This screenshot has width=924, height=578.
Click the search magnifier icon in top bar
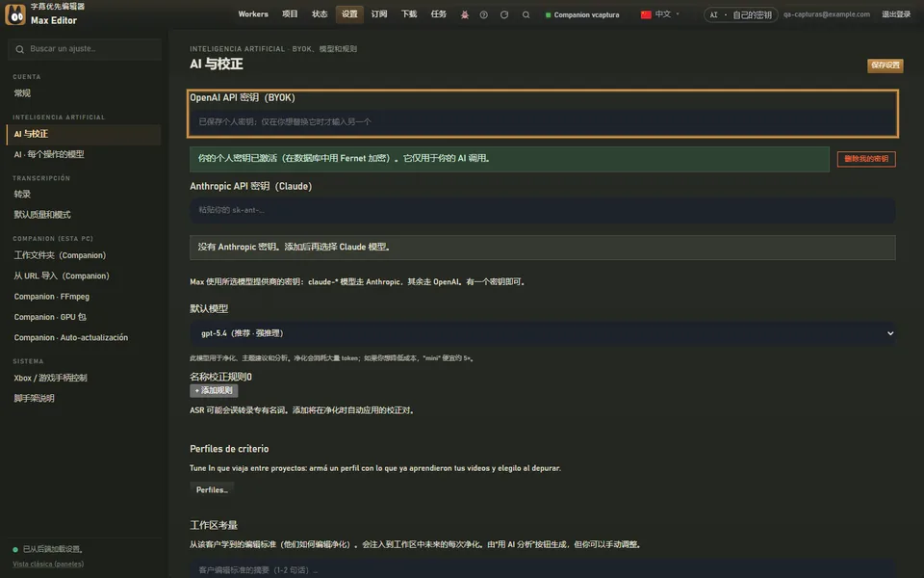click(526, 14)
